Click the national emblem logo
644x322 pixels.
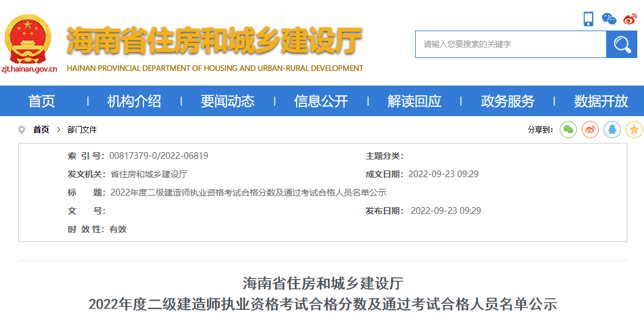[28, 39]
